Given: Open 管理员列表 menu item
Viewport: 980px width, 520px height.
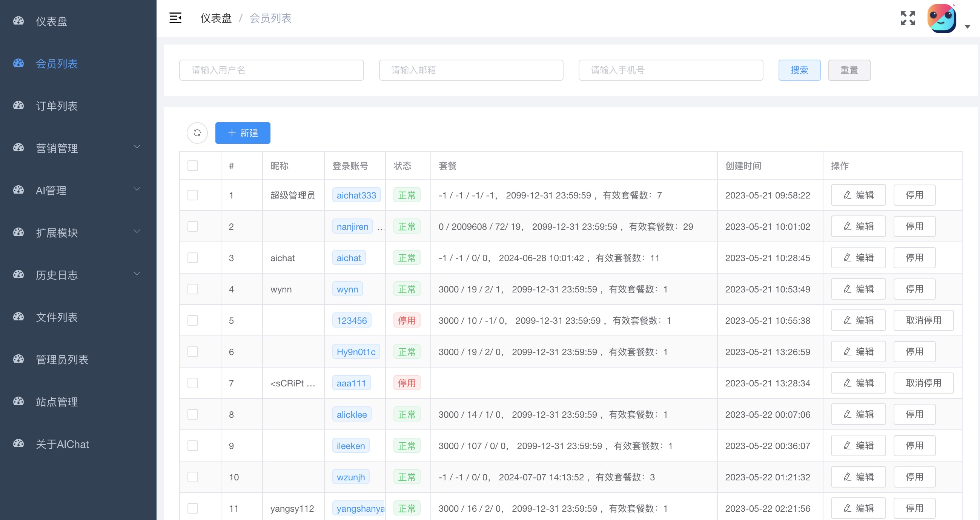Looking at the screenshot, I should pos(62,359).
